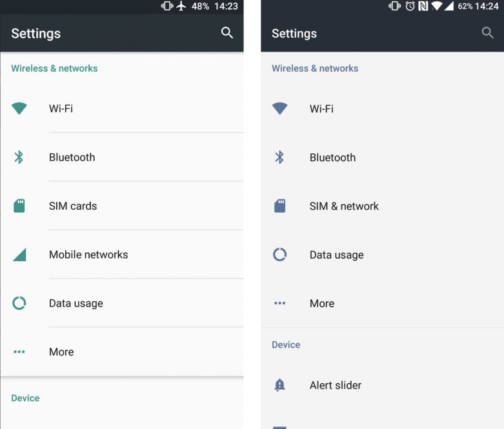Expand More options in left panel

[x=122, y=352]
